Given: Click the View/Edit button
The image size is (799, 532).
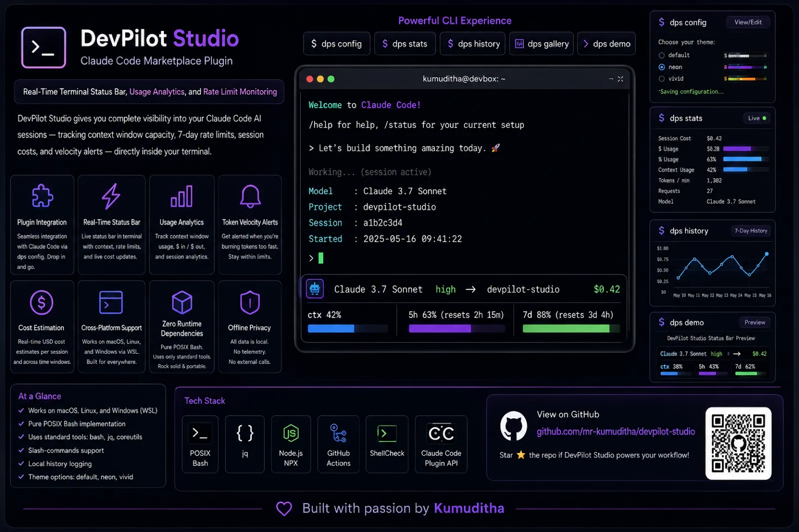Looking at the screenshot, I should 748,22.
